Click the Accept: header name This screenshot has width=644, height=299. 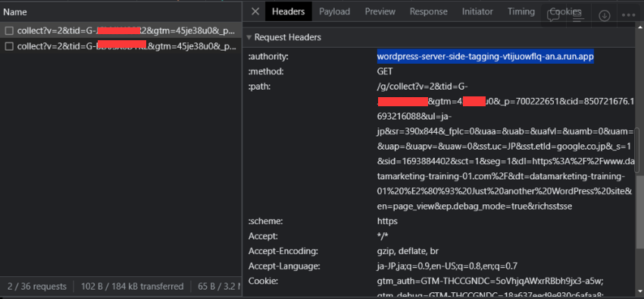263,237
